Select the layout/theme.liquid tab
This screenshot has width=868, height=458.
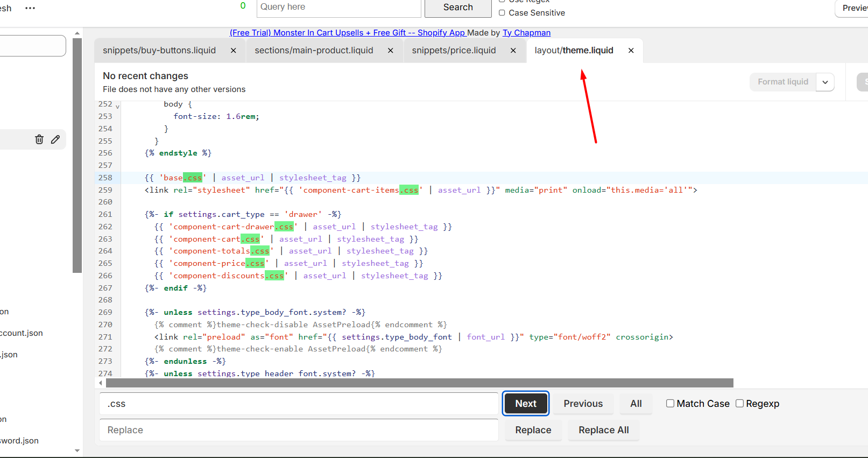(x=574, y=50)
